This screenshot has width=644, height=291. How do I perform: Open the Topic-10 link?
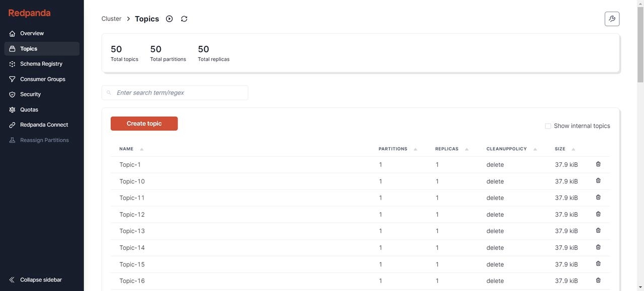click(132, 181)
